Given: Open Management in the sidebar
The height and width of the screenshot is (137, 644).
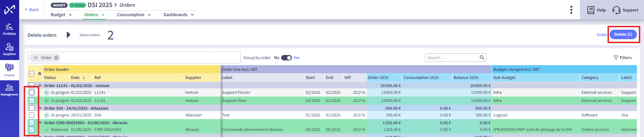Looking at the screenshot, I should 9,90.
